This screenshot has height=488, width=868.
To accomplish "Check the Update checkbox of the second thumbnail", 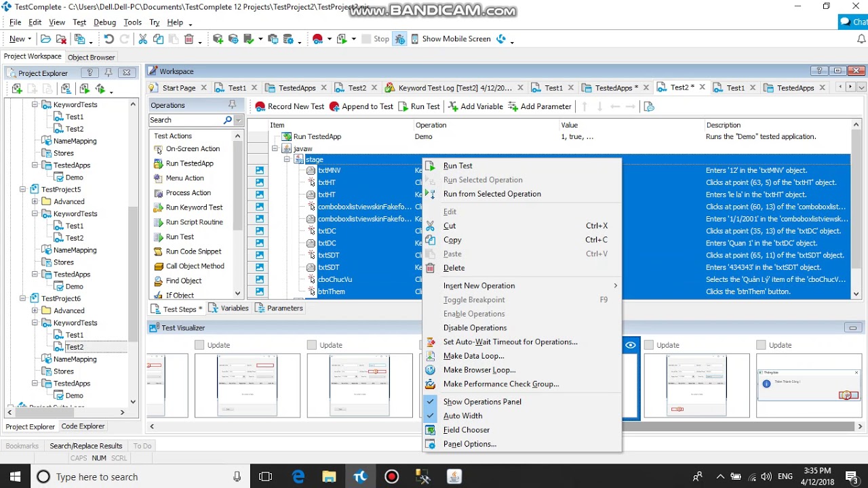I will 312,345.
